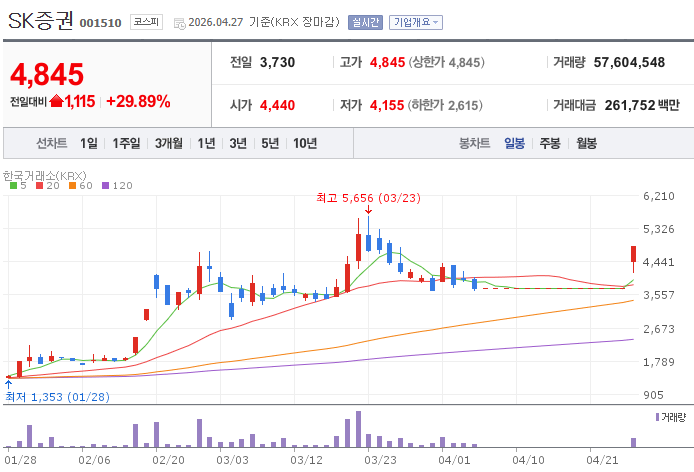694x472 pixels.
Task: Click the 04/10 date axis label
Action: point(528,460)
